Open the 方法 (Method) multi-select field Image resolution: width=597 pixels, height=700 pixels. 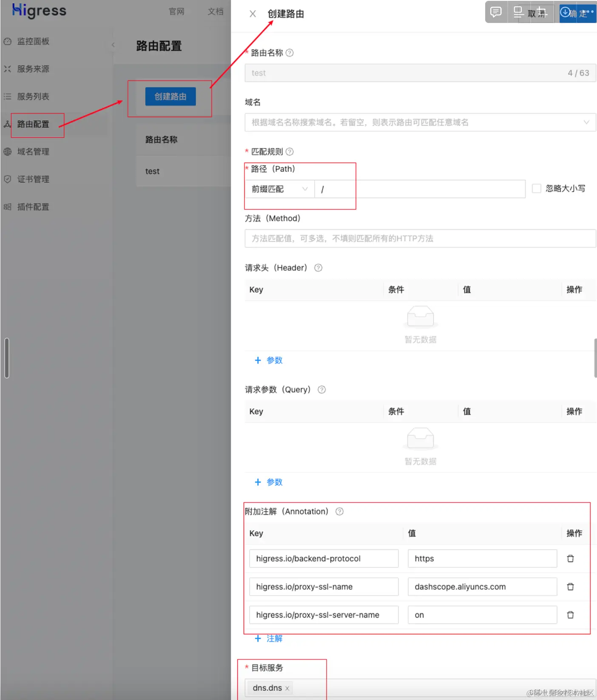point(420,238)
